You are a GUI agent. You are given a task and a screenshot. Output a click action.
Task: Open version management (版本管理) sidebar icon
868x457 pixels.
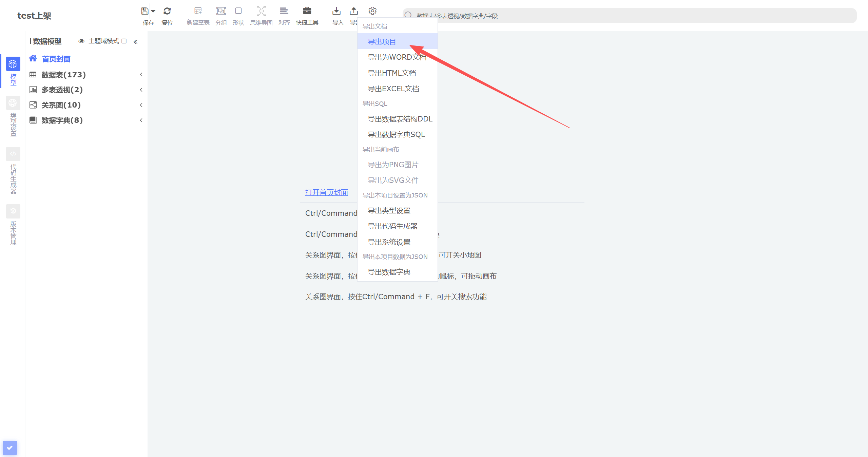(x=13, y=211)
